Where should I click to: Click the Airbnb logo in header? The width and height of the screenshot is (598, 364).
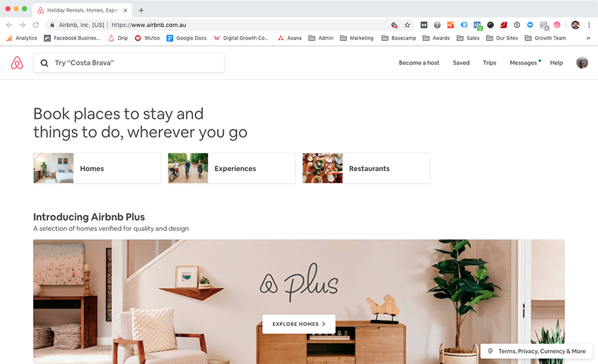click(x=17, y=63)
